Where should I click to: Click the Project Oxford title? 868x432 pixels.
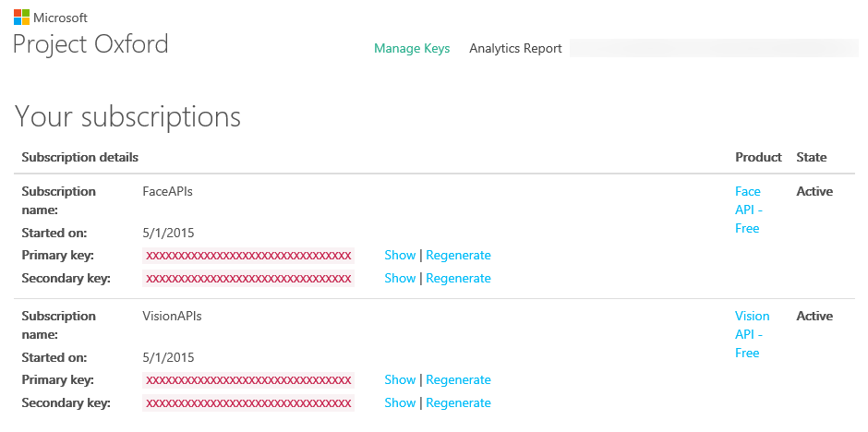(x=90, y=43)
